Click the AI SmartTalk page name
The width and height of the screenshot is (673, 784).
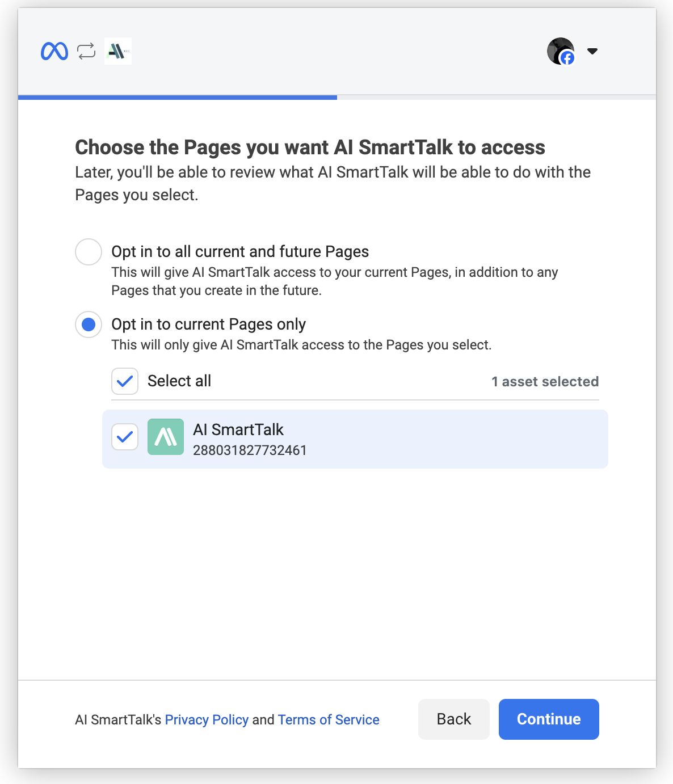click(x=238, y=429)
